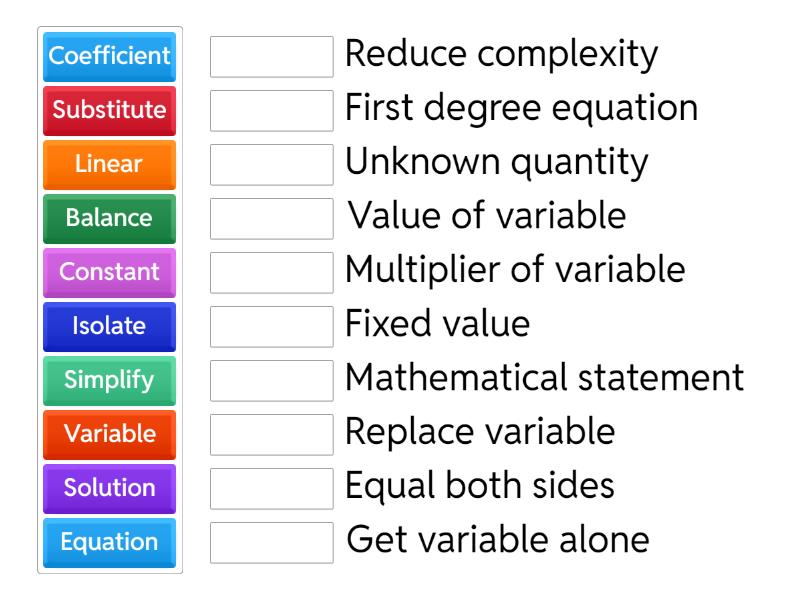Select the Equation word tile
800x600 pixels.
(108, 543)
